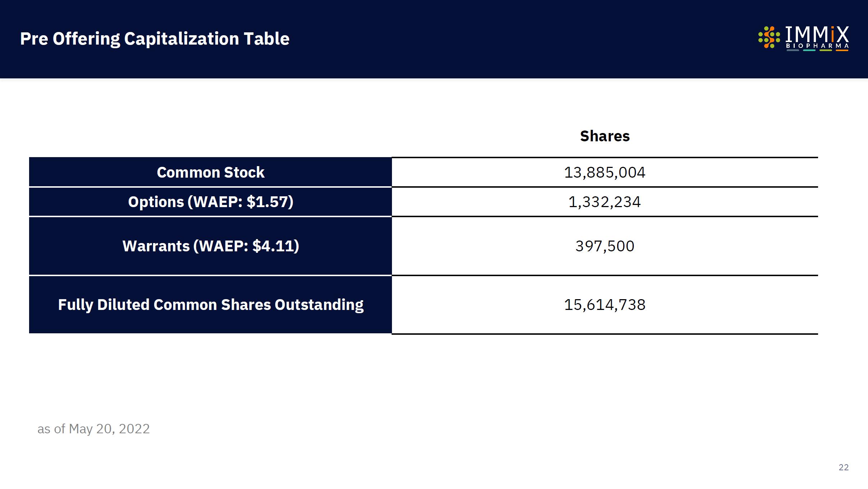This screenshot has height=489, width=868.
Task: Click the slide page number 22
Action: pos(844,467)
